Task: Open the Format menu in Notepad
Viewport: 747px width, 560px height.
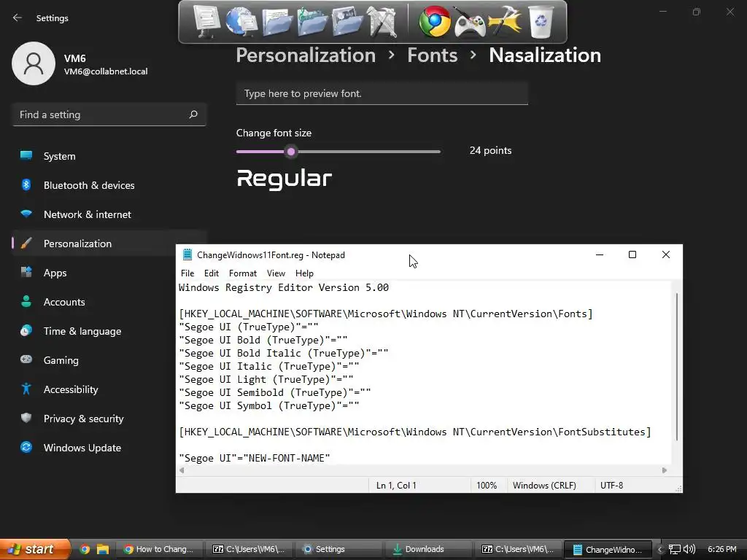Action: (242, 273)
